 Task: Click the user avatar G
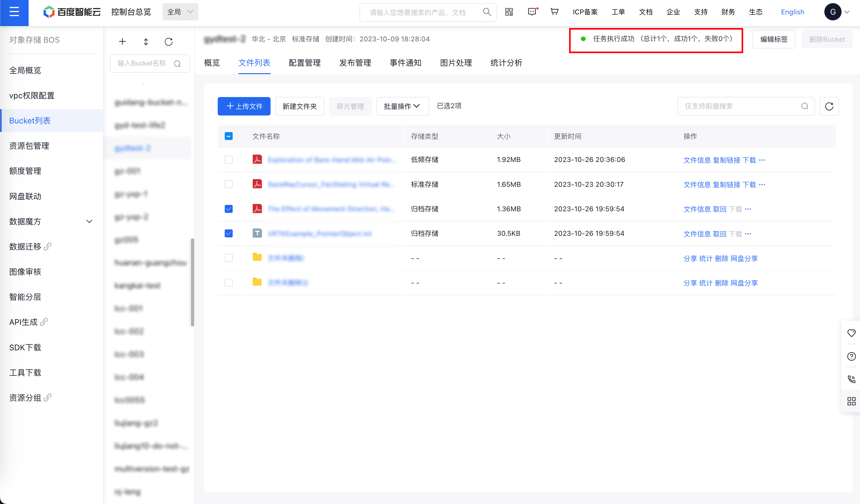[833, 12]
